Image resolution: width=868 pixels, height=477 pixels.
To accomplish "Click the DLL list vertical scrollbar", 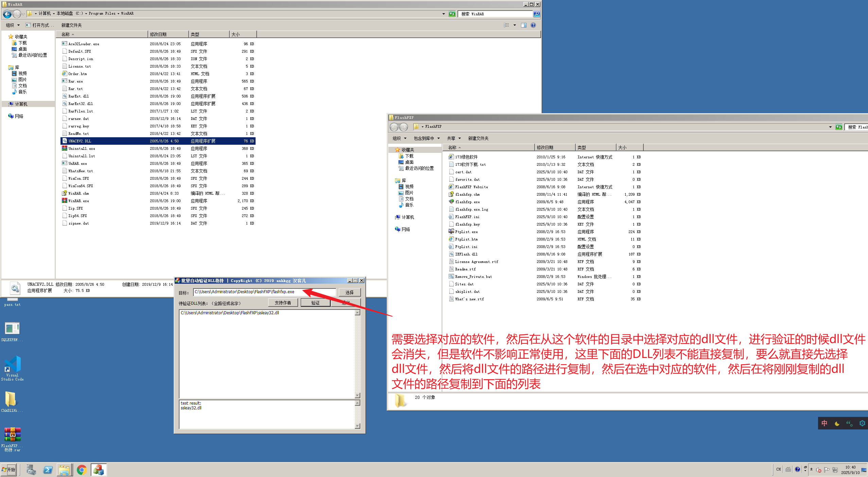I will click(x=358, y=353).
